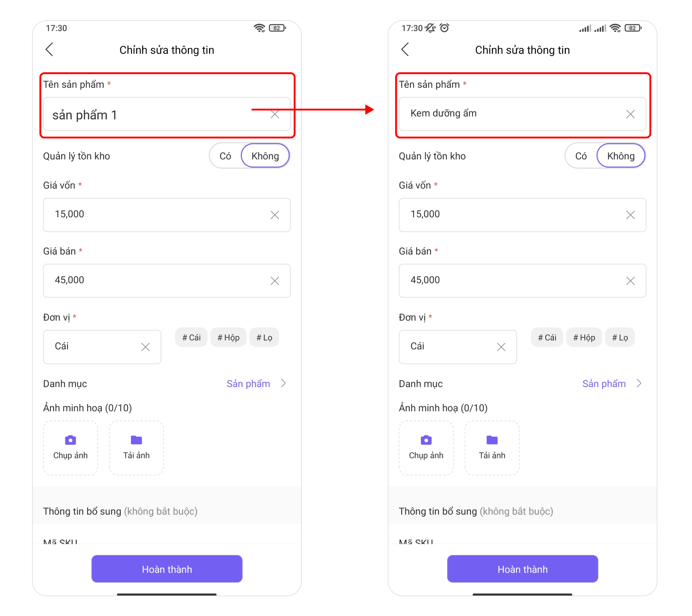Choose the '# Lọ' unit tag on right screen
This screenshot has height=616, width=692.
coord(620,337)
